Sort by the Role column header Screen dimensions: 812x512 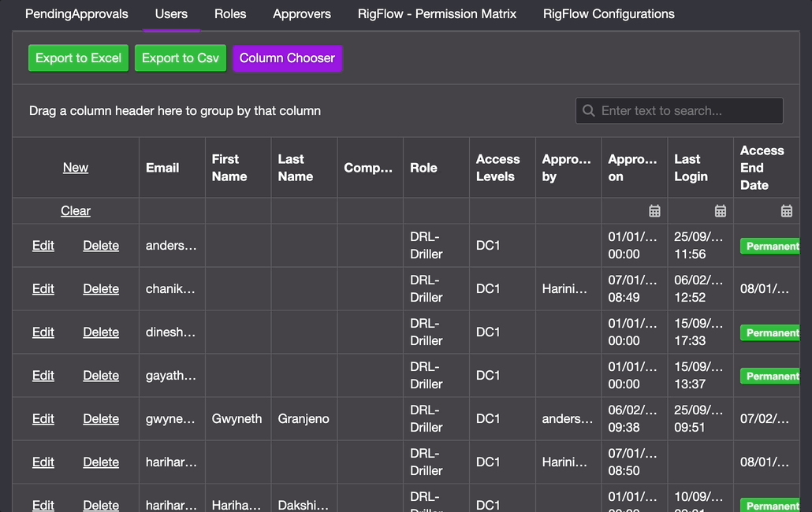pyautogui.click(x=424, y=168)
